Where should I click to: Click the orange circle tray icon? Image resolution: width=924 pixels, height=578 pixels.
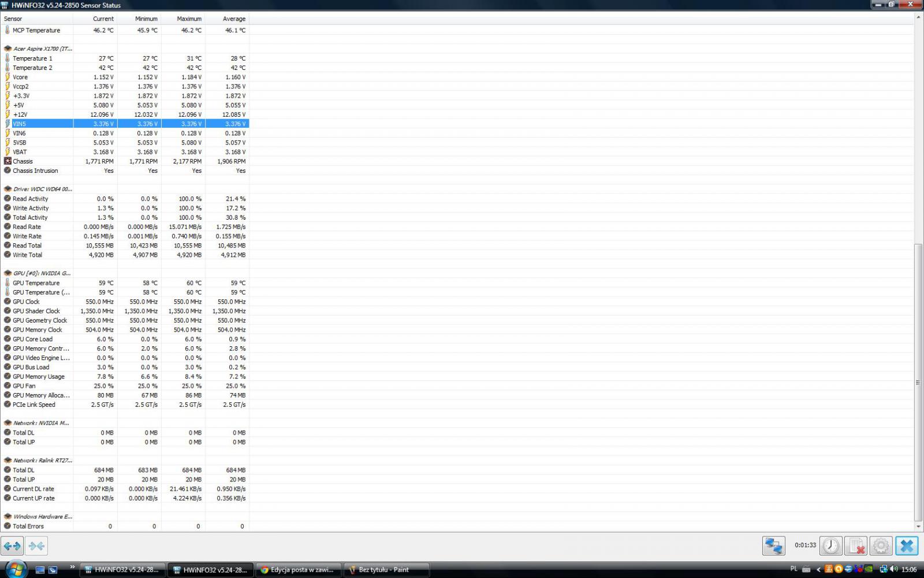click(x=839, y=569)
